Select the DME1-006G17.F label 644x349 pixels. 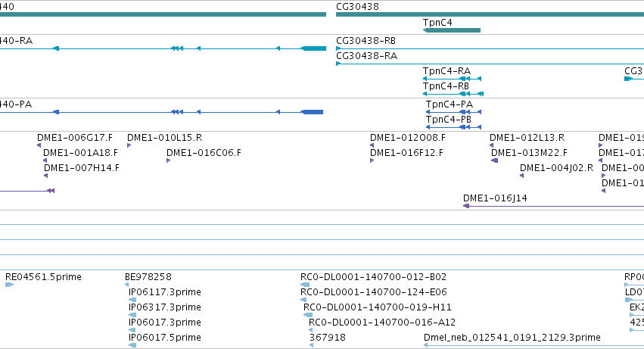pos(75,138)
